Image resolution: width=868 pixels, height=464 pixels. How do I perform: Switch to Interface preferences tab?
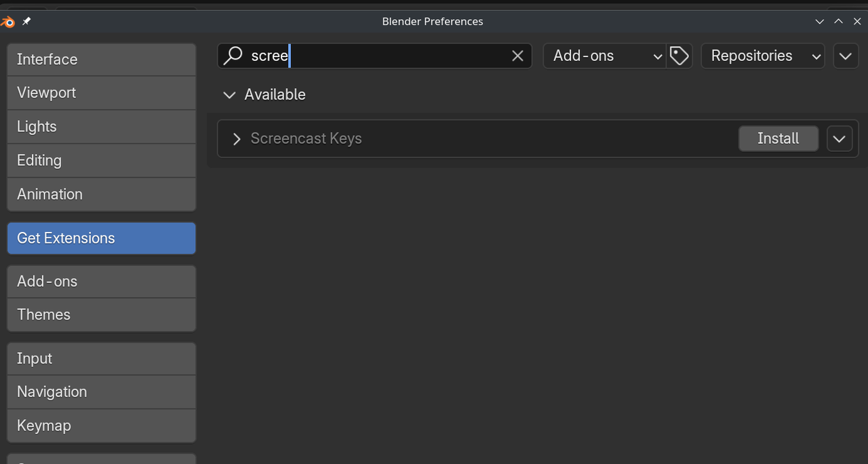102,60
